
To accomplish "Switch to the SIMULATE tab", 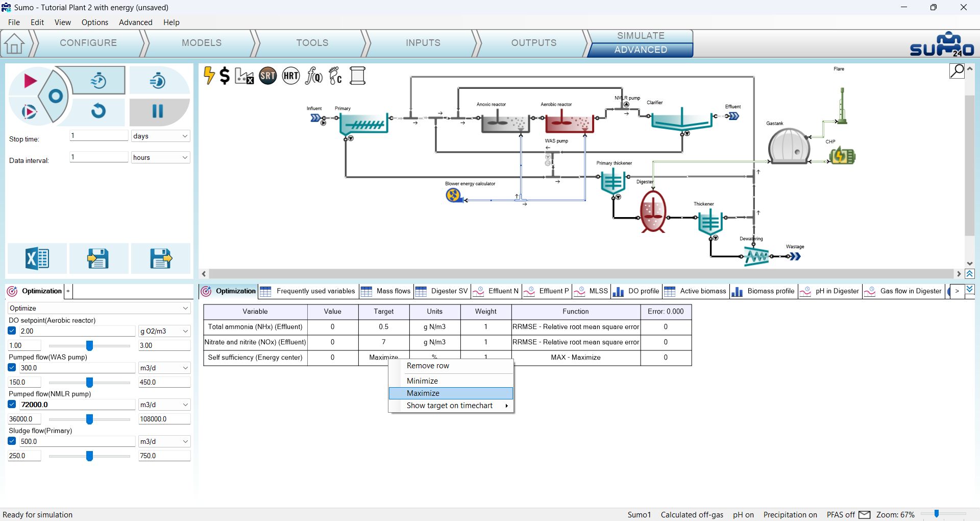I will pos(641,36).
